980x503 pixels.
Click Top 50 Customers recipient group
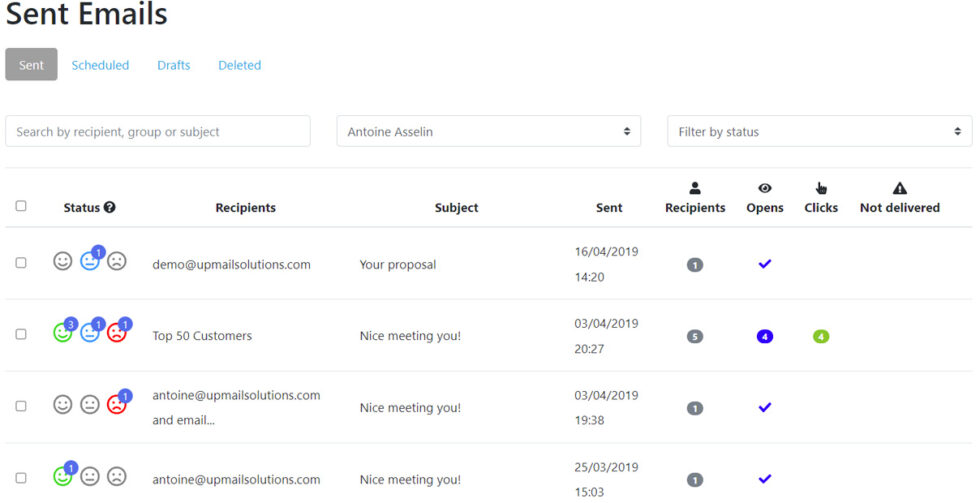pos(202,336)
